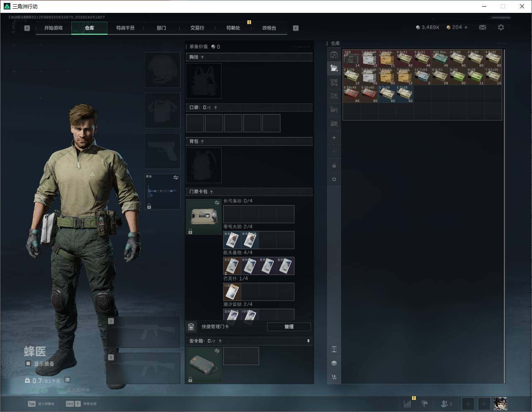Click the Tab 进入特勤处 shortcut button

point(41,404)
